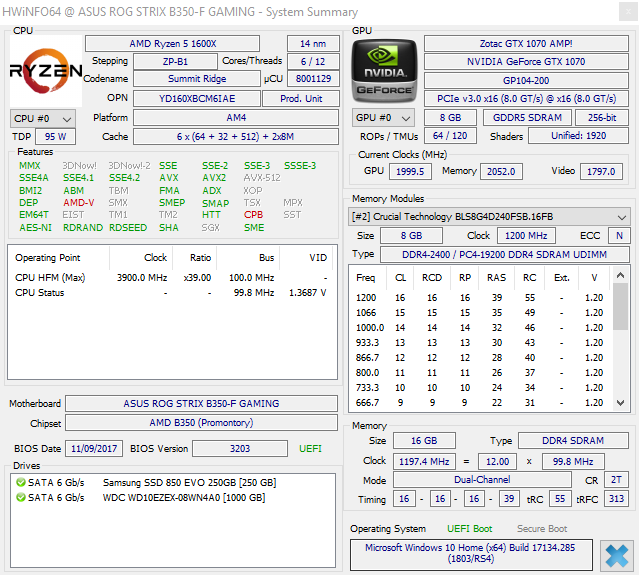Select the CPU Status row

click(171, 293)
